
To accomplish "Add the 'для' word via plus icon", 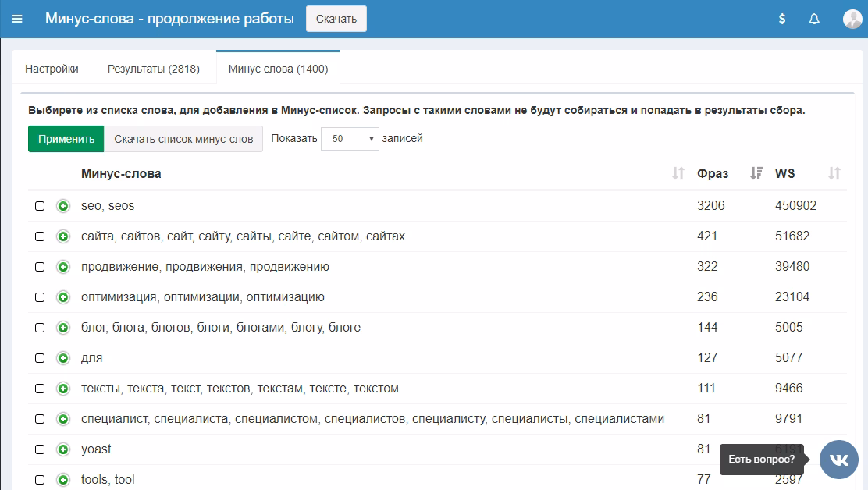I will [63, 358].
